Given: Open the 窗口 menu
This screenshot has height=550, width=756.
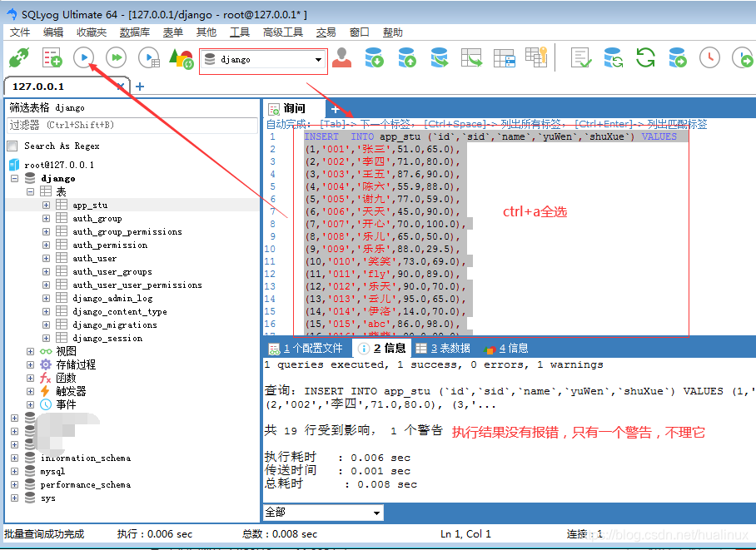Looking at the screenshot, I should 359,32.
